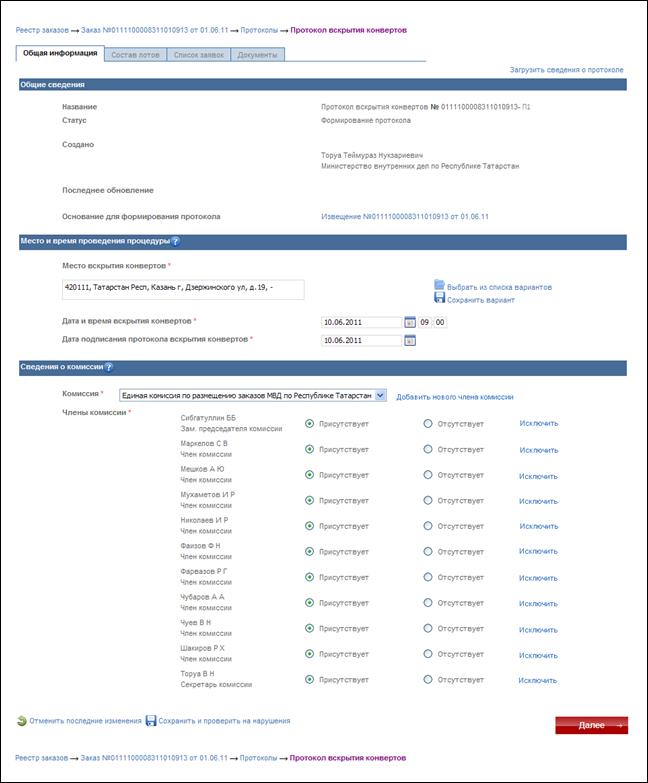The height and width of the screenshot is (783, 648).
Task: Switch to Состав лотов tab
Action: point(135,55)
